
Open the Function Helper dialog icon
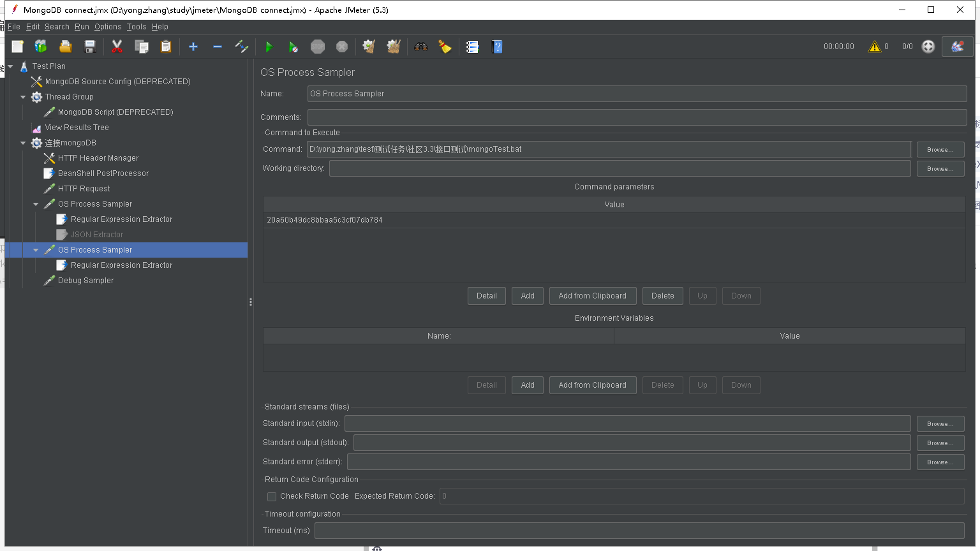pos(473,47)
